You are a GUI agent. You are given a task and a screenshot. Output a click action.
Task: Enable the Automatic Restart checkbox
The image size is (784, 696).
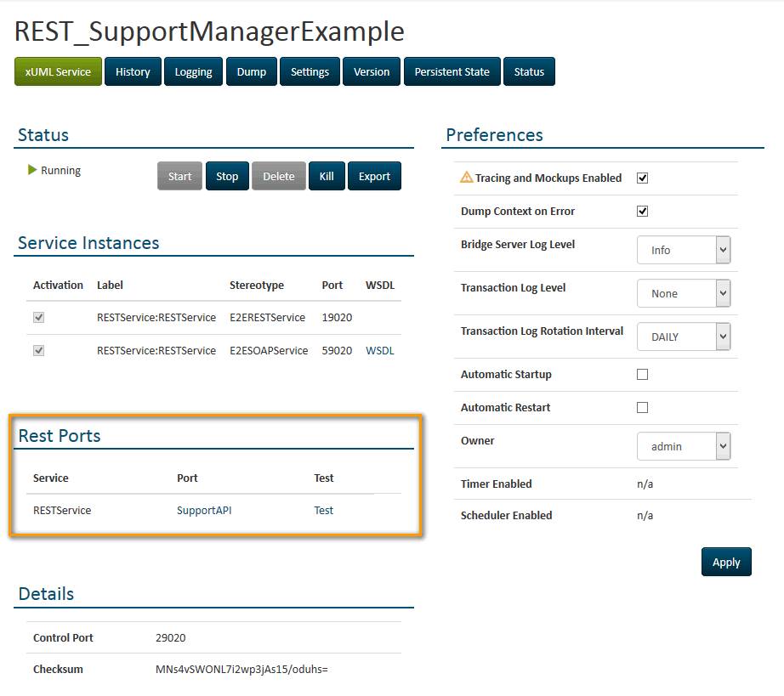click(643, 408)
